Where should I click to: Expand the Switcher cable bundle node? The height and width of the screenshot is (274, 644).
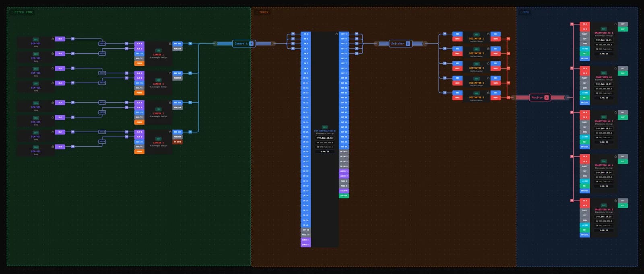click(400, 44)
